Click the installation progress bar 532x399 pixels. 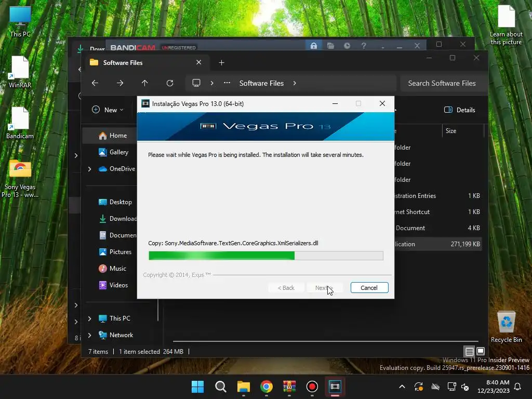[x=265, y=256]
